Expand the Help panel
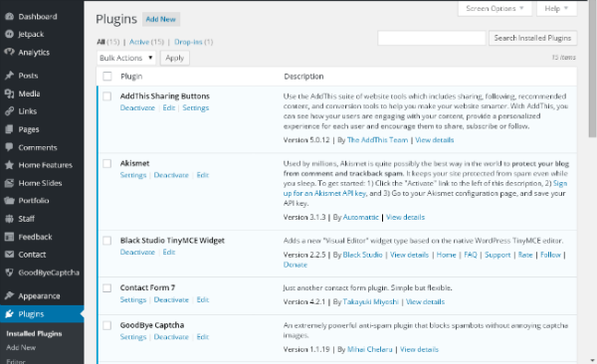This screenshot has height=364, width=597. coord(556,8)
